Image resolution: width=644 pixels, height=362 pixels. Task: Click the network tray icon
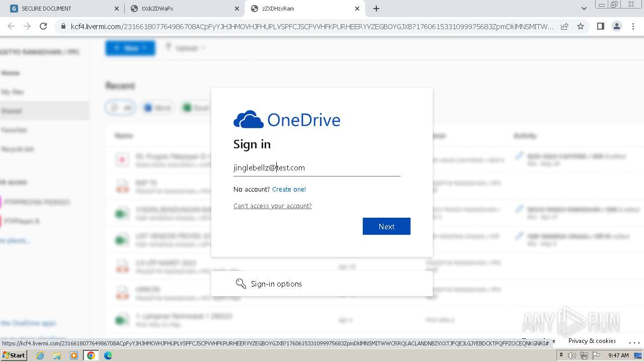(x=584, y=355)
